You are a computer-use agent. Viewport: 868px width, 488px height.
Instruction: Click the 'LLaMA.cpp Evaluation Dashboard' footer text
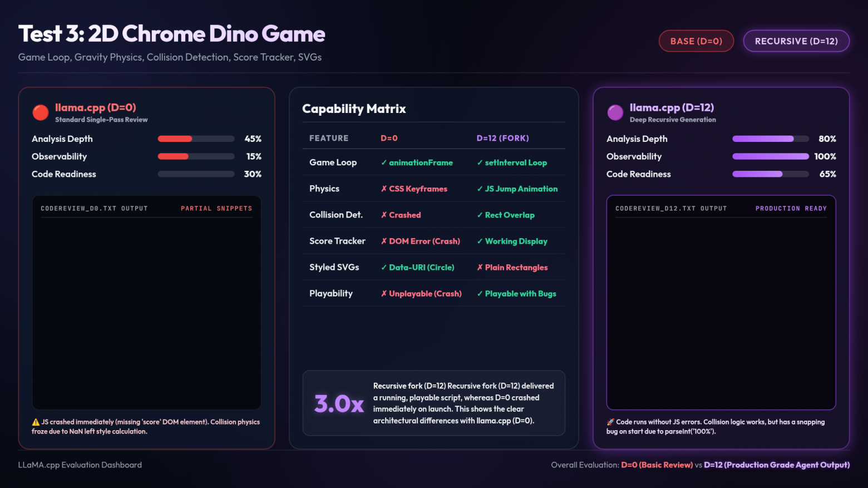80,465
